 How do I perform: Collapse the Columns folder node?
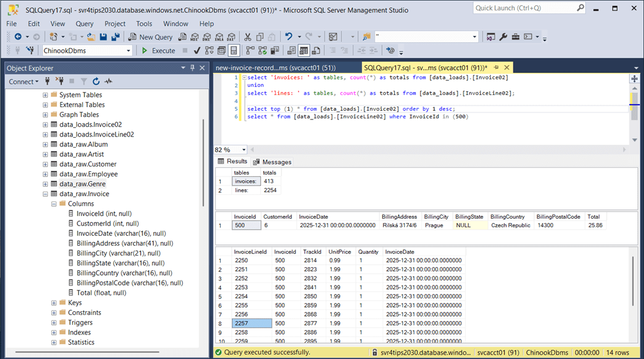pyautogui.click(x=54, y=203)
